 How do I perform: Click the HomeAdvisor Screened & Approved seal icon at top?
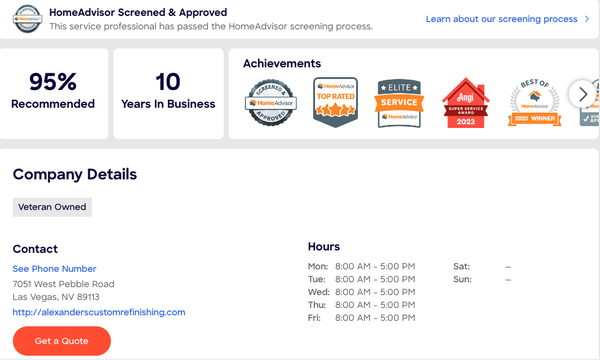pos(27,19)
